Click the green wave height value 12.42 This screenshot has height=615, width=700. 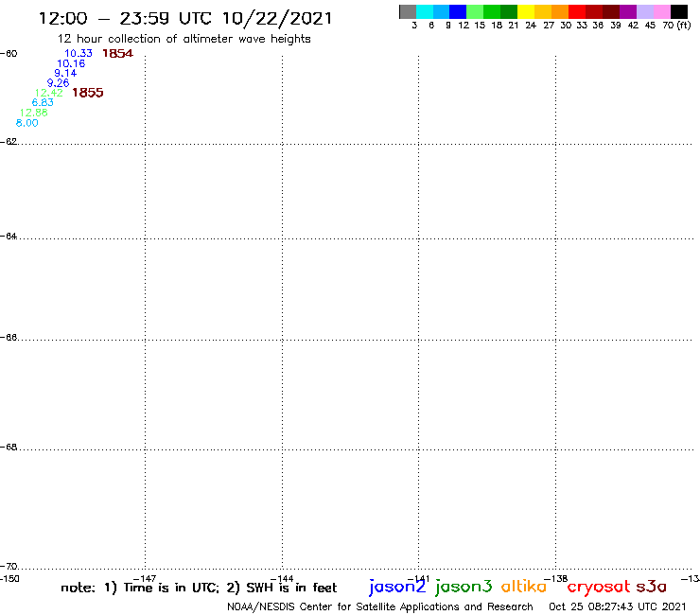[x=48, y=93]
